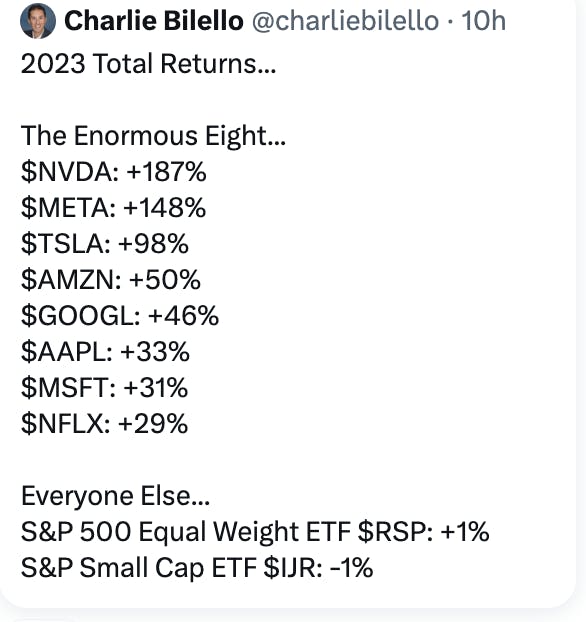Click the $MSFT cashtag
Screen dimensions: 586x622
65,388
